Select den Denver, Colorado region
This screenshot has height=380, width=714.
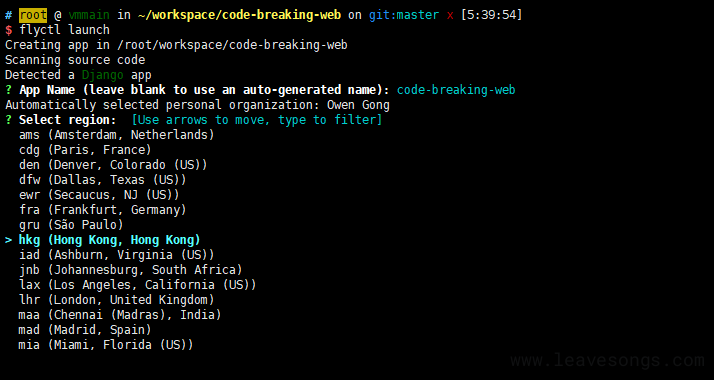click(113, 165)
